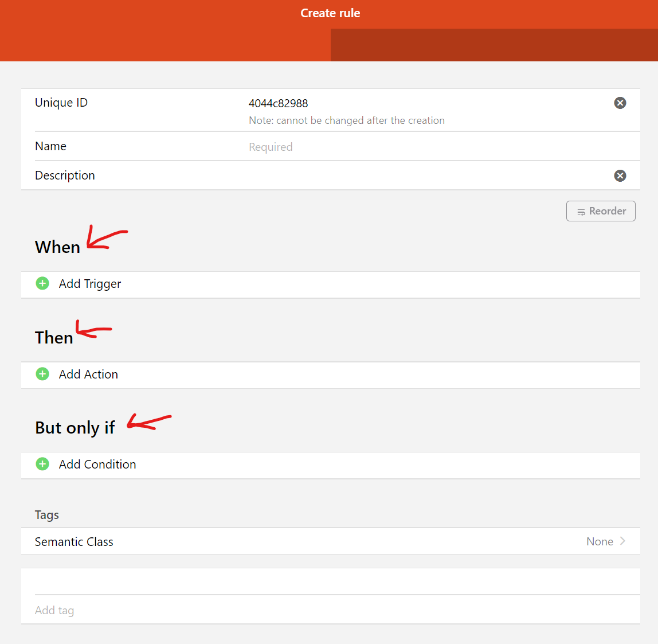Screen dimensions: 658x644
Task: Select the But only if section heading
Action: pos(75,428)
